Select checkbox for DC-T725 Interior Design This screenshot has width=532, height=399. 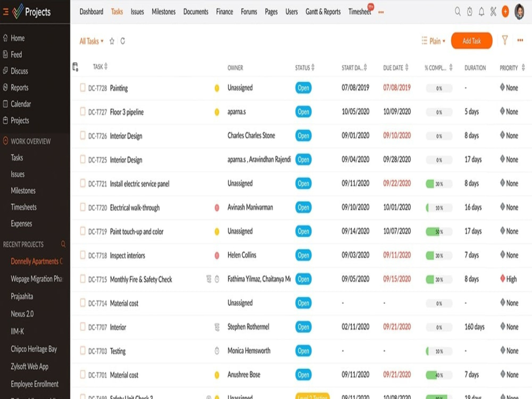(83, 159)
